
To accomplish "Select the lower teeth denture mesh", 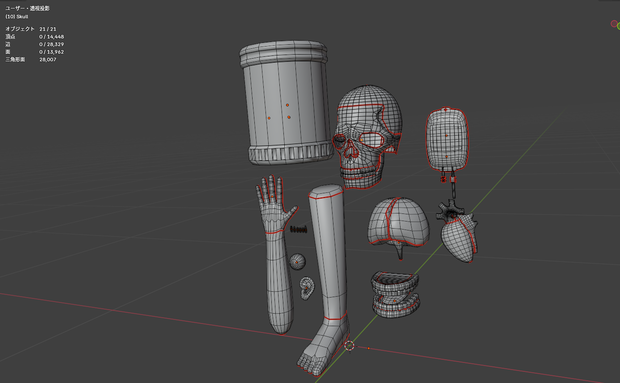I will coord(396,306).
